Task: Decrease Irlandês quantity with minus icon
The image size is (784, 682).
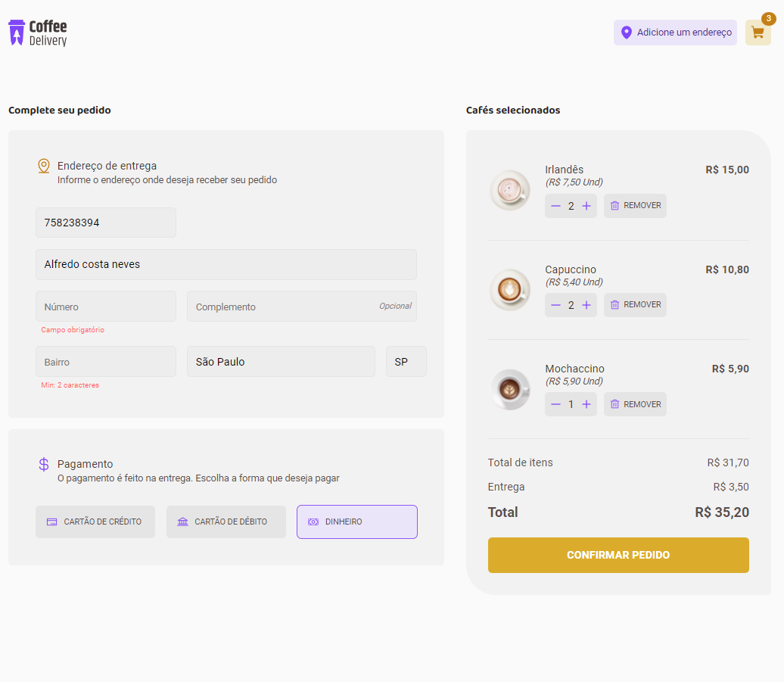Action: 555,206
